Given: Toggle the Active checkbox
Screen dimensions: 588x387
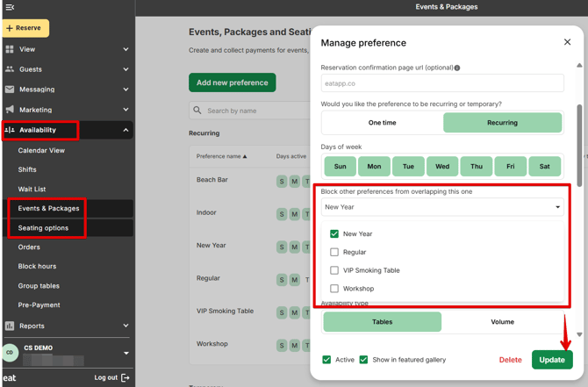Looking at the screenshot, I should tap(326, 360).
